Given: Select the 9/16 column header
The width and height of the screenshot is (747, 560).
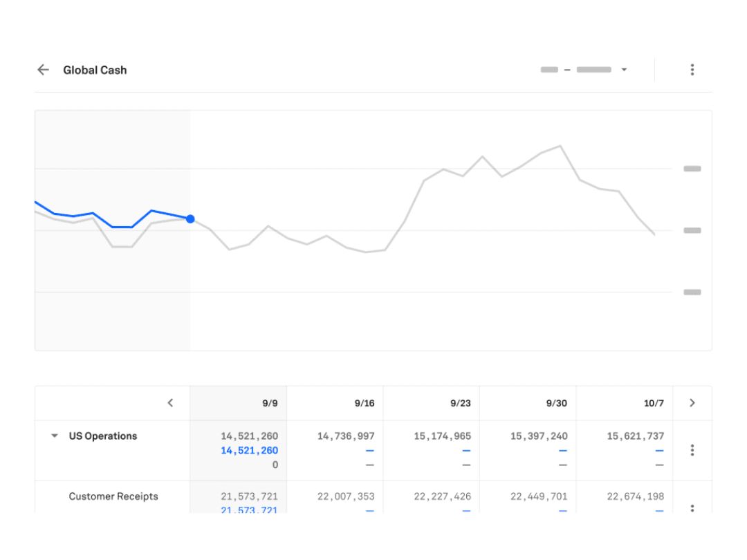Looking at the screenshot, I should (365, 403).
